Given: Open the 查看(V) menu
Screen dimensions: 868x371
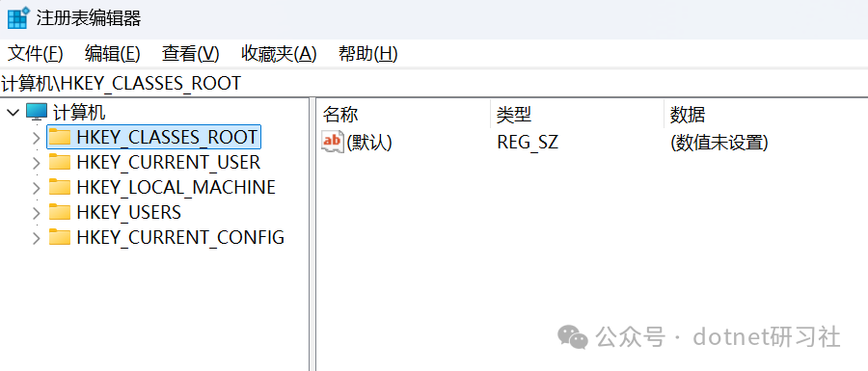Looking at the screenshot, I should (190, 54).
